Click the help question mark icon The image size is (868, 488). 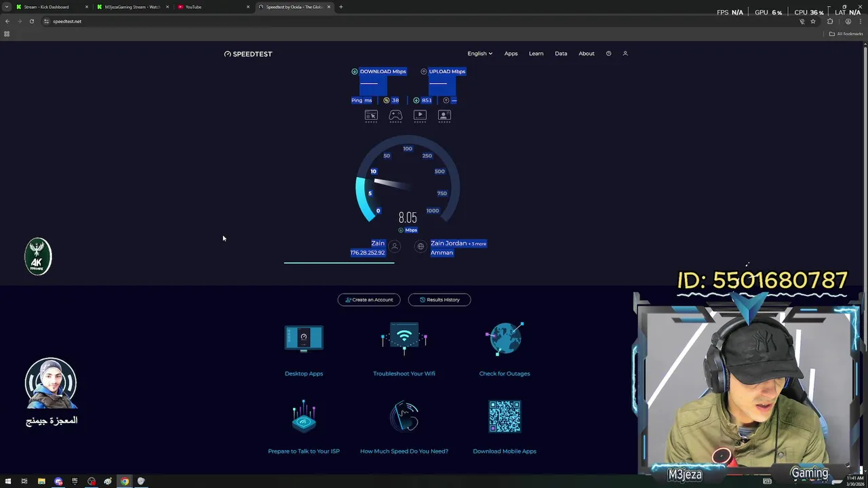pyautogui.click(x=608, y=54)
